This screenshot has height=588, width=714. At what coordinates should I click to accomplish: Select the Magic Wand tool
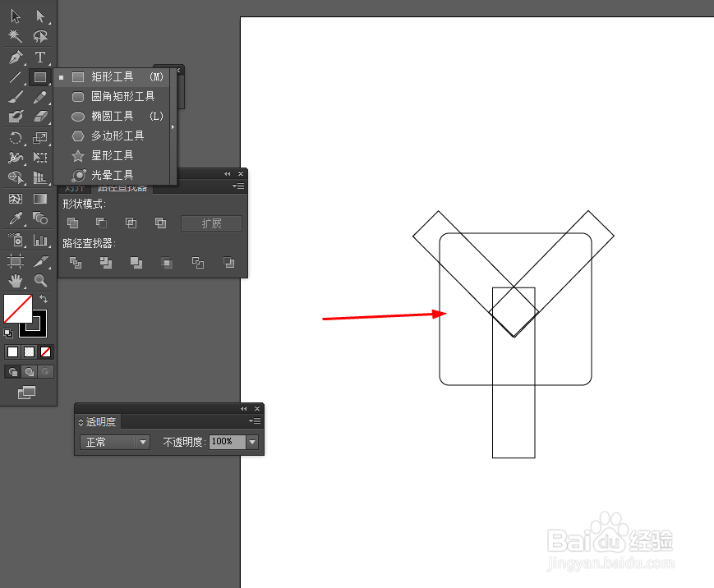pyautogui.click(x=15, y=36)
